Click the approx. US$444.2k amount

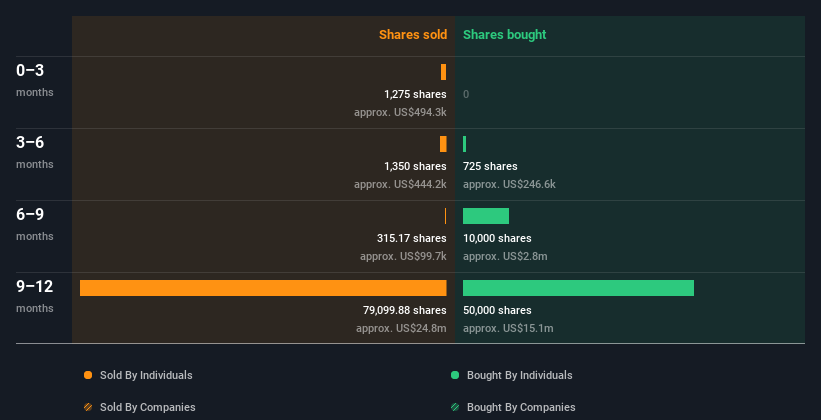400,184
